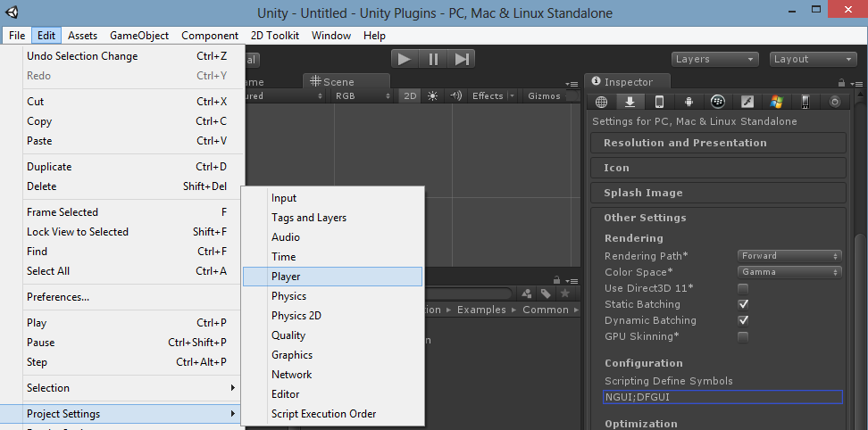Screen dimensions: 868x430
Task: Click the Scripting Define Symbols text field
Action: [x=722, y=397]
